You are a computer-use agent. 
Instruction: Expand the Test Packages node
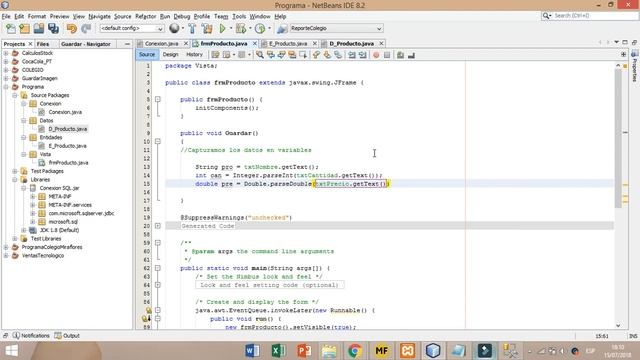(15, 171)
